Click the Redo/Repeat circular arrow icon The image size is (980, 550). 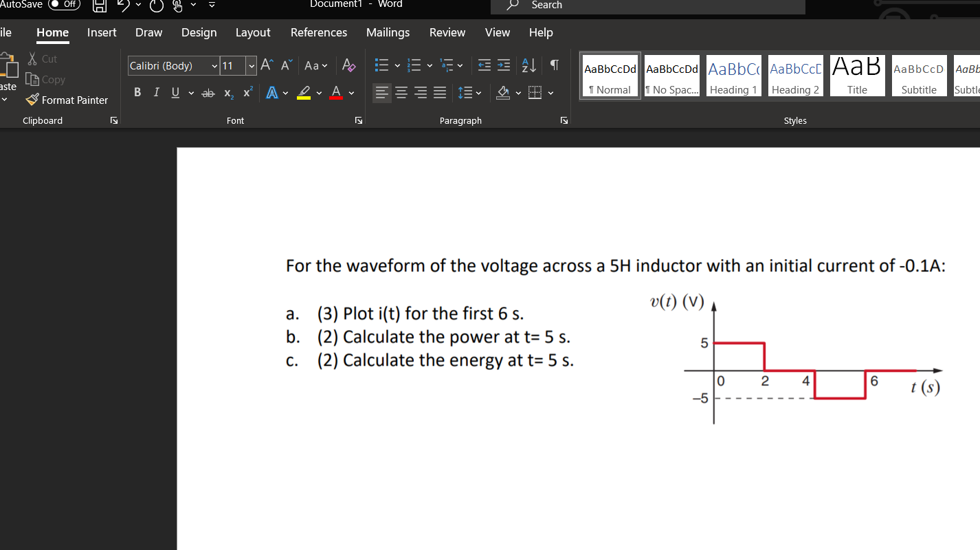pos(157,7)
